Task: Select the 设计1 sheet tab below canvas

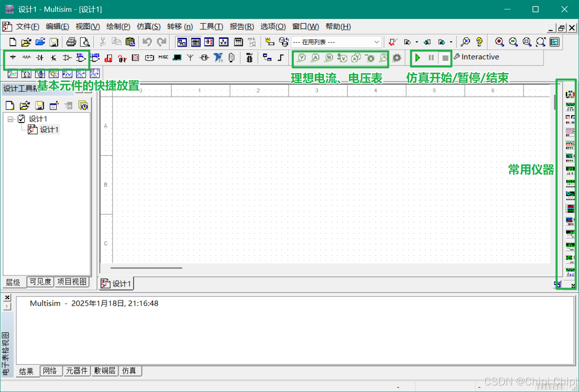Action: click(x=117, y=283)
